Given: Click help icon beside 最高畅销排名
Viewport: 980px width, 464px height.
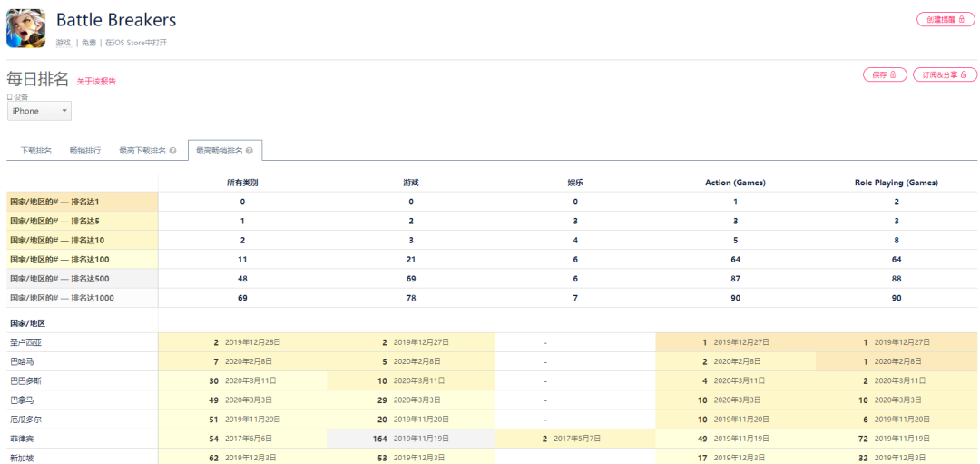Looking at the screenshot, I should 249,151.
